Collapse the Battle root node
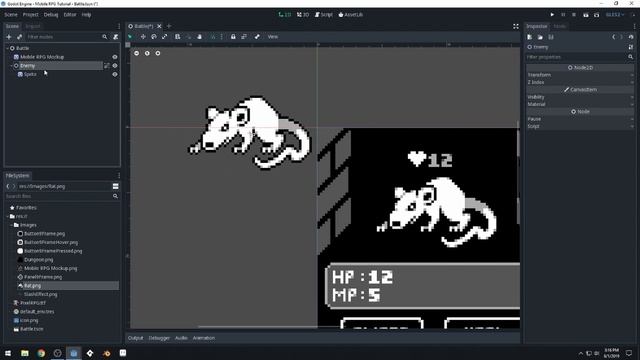Image resolution: width=640 pixels, height=360 pixels. (x=7, y=48)
